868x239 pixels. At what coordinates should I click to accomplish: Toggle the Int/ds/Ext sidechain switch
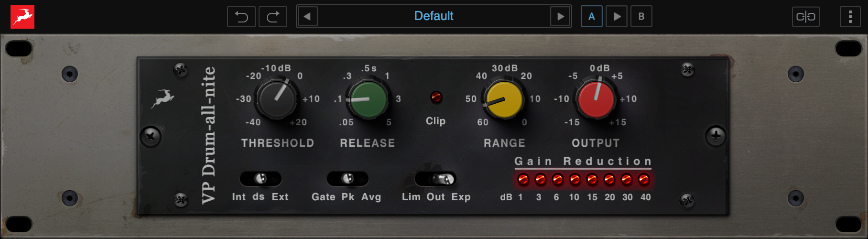[260, 179]
